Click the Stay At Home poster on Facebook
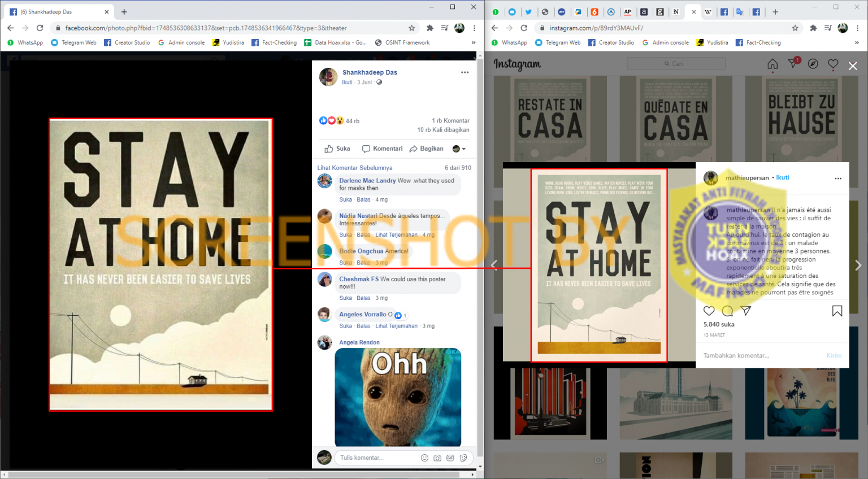868x479 pixels. [x=160, y=264]
